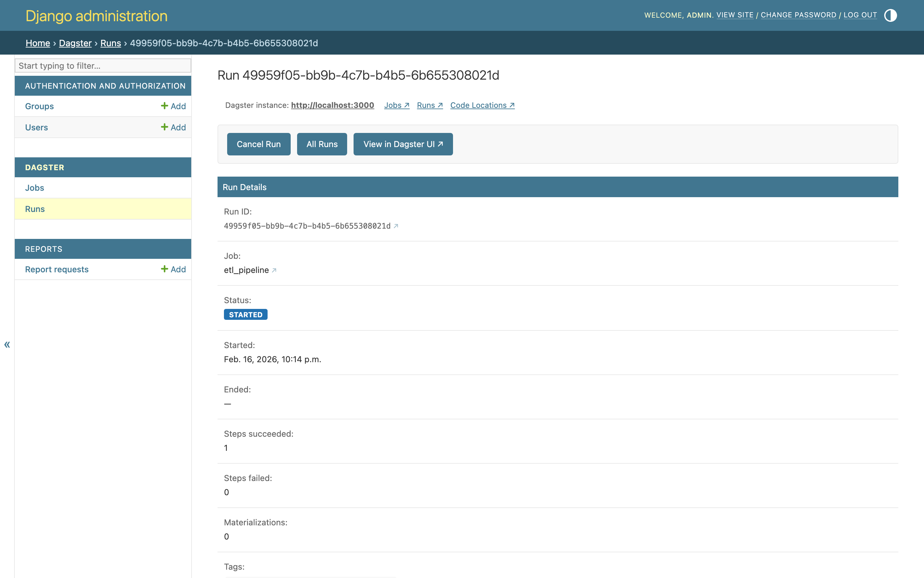Click the Log Out link

pyautogui.click(x=860, y=15)
